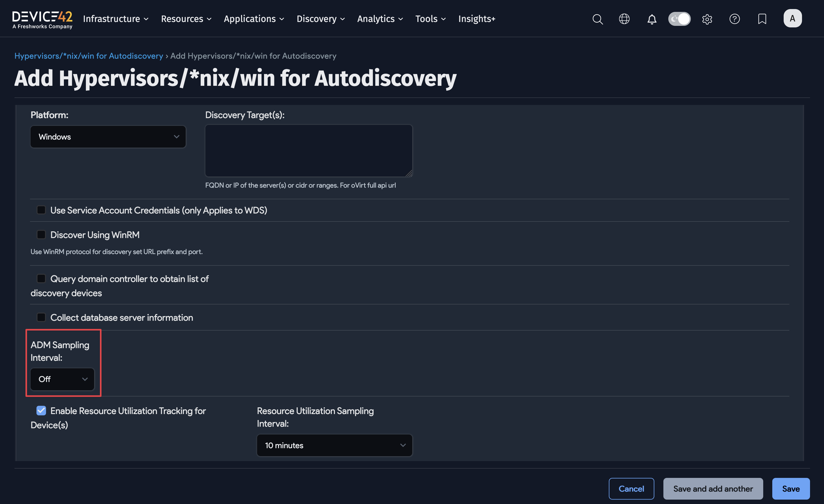Click the help question mark icon

click(734, 19)
